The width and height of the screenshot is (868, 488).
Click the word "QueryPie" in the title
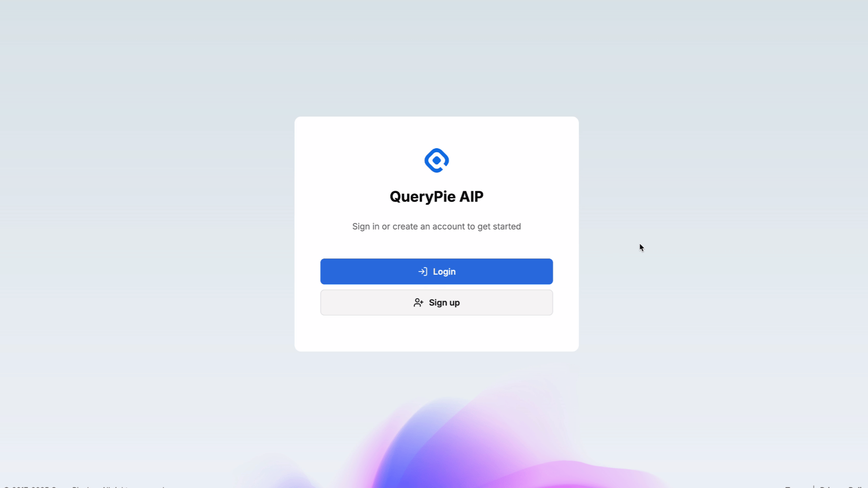423,197
